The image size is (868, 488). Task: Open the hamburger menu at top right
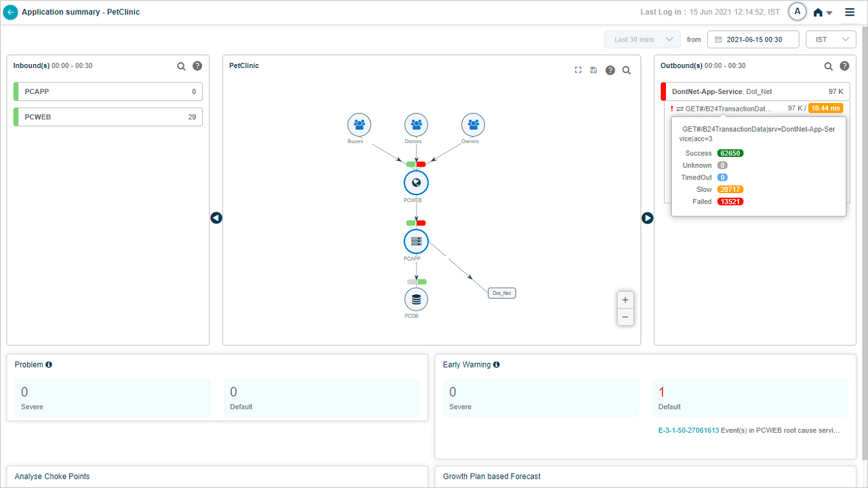(849, 12)
